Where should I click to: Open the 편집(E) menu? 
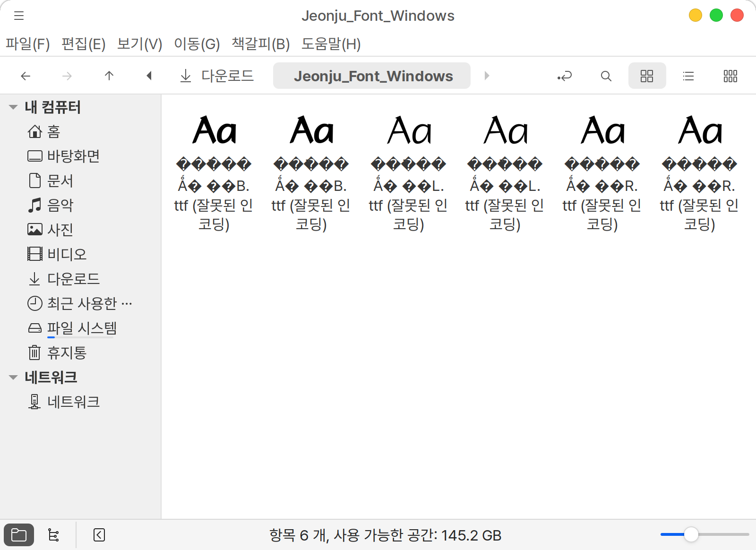pos(84,44)
